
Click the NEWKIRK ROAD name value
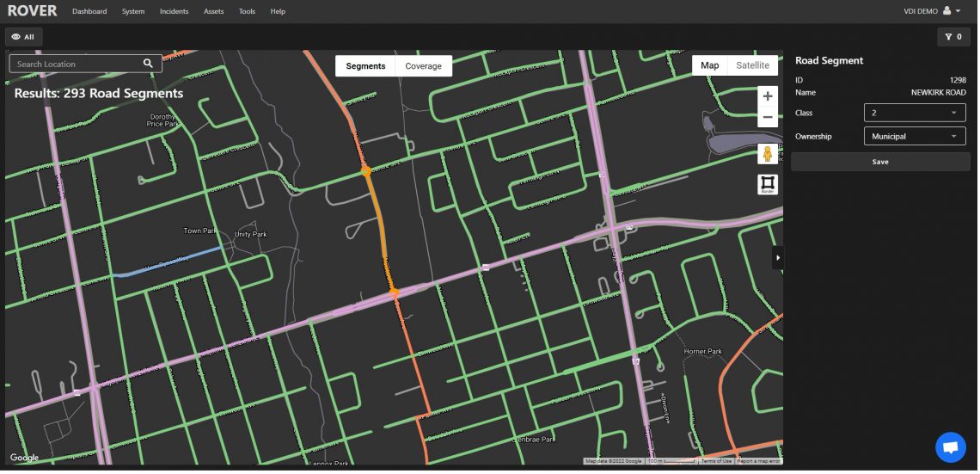click(938, 93)
